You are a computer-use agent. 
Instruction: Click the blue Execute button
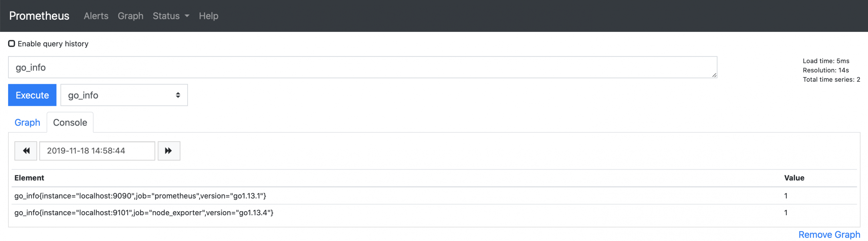[x=32, y=95]
